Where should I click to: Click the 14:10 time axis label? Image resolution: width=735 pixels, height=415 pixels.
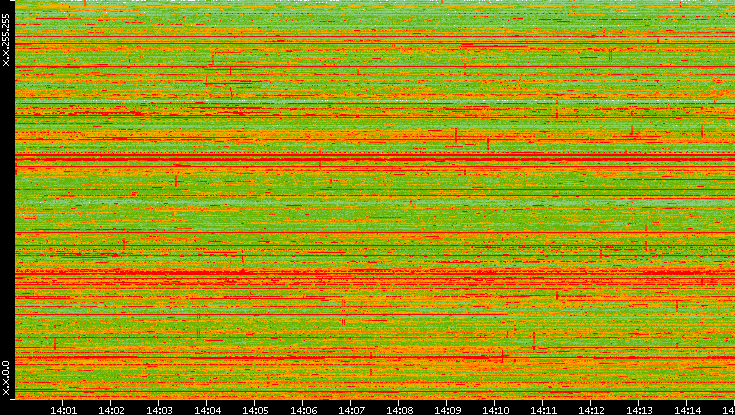click(x=495, y=410)
